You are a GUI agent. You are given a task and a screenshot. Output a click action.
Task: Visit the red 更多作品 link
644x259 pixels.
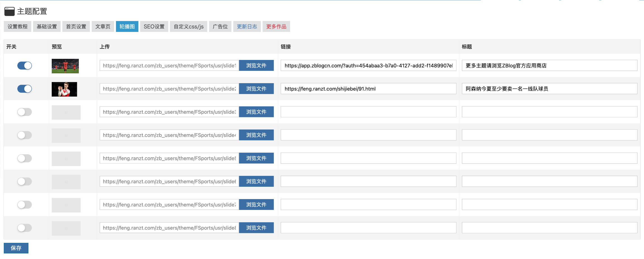pos(276,27)
